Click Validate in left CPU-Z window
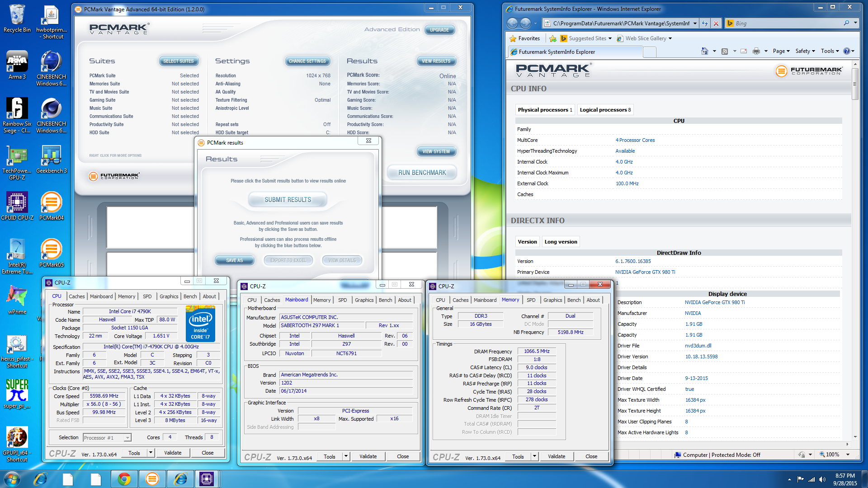The width and height of the screenshot is (868, 488). [x=173, y=453]
